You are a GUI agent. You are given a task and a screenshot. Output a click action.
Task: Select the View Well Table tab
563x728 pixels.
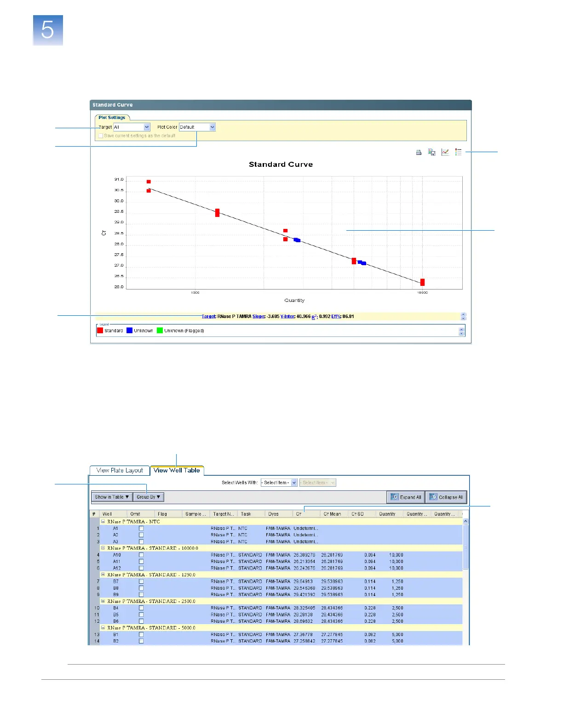click(x=177, y=471)
